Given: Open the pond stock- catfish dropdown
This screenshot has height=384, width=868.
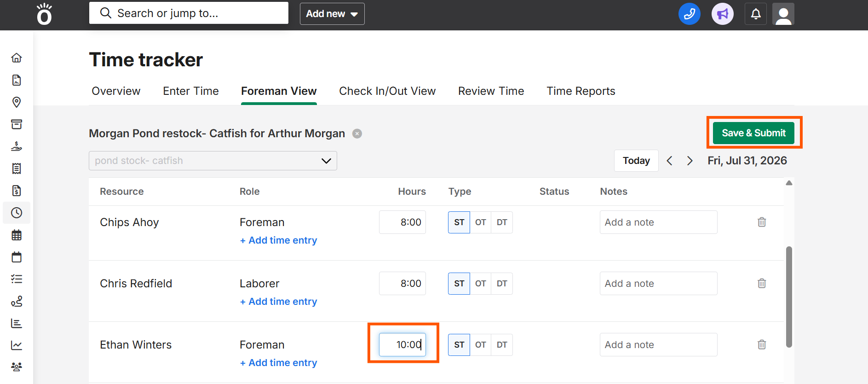Looking at the screenshot, I should click(213, 161).
